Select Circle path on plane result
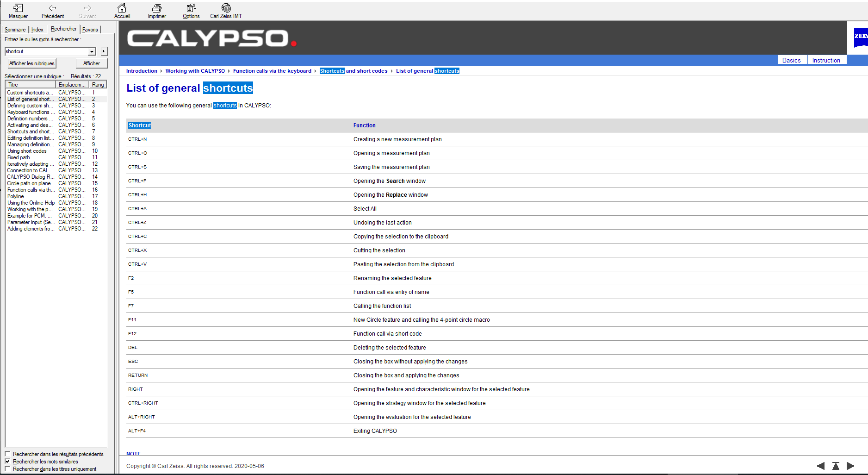868x475 pixels. [56, 183]
